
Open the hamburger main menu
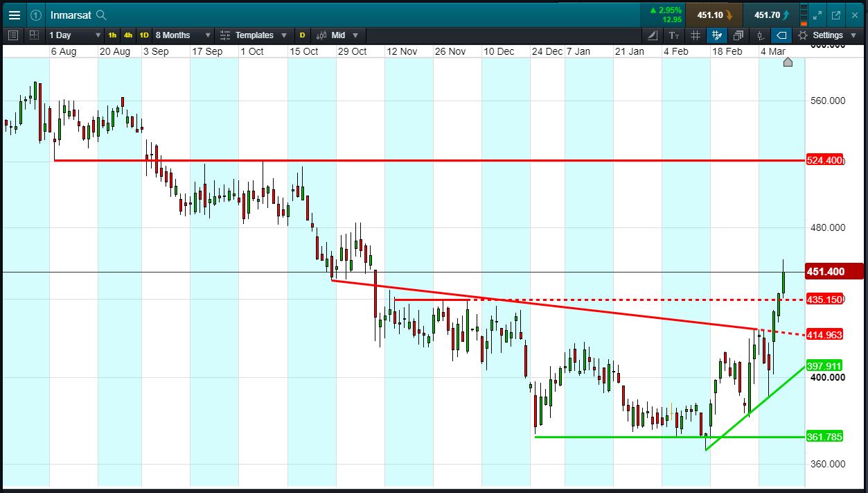[x=14, y=15]
